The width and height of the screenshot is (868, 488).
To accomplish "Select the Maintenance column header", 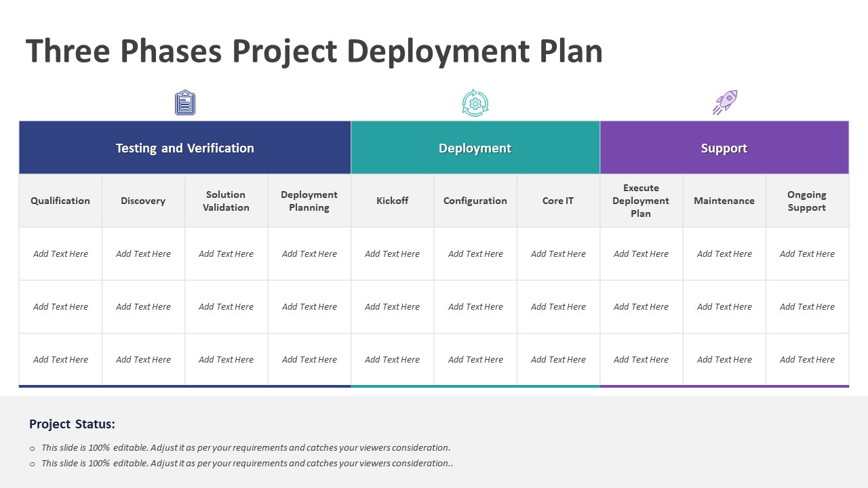I will pyautogui.click(x=724, y=201).
